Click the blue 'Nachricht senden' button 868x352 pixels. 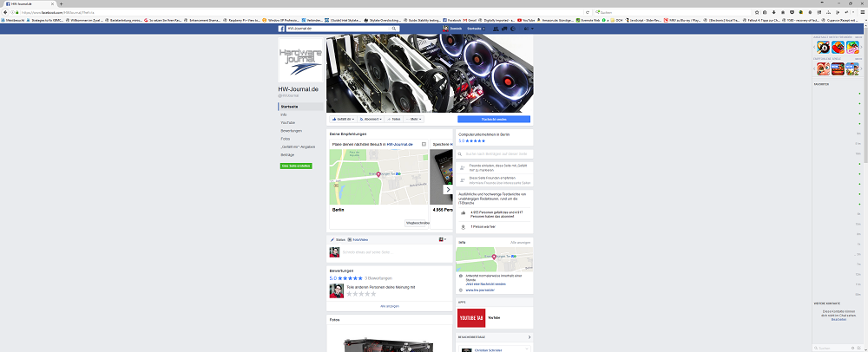tap(494, 119)
